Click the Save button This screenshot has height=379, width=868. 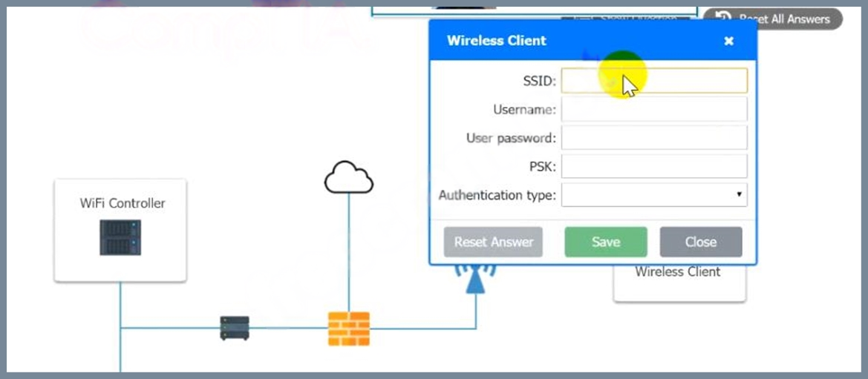click(x=606, y=242)
